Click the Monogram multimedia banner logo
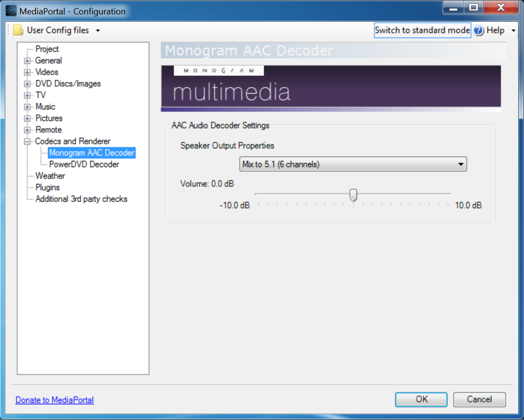Viewport: 524px width, 420px height. pos(330,86)
